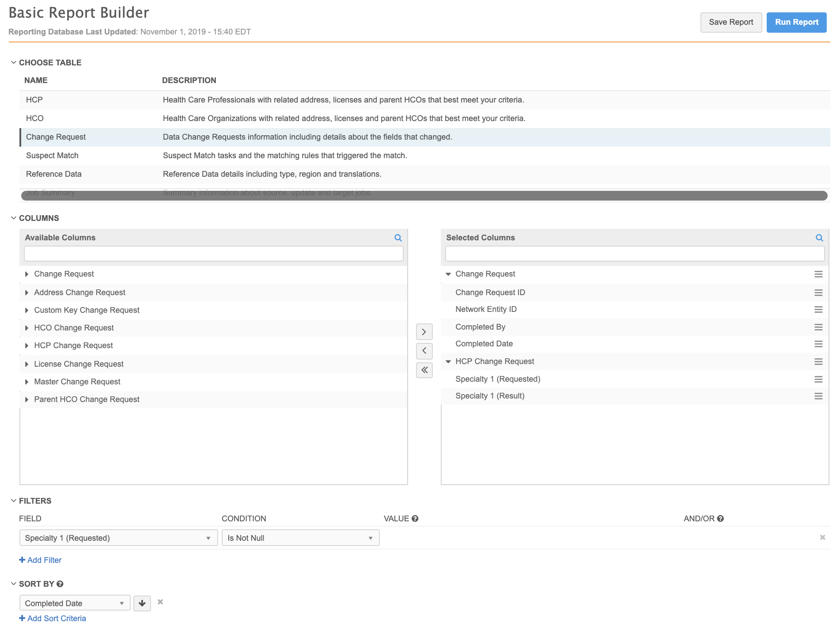Collapse the HCP Change Request selected group
Screen dimensions: 840x630
tap(448, 361)
